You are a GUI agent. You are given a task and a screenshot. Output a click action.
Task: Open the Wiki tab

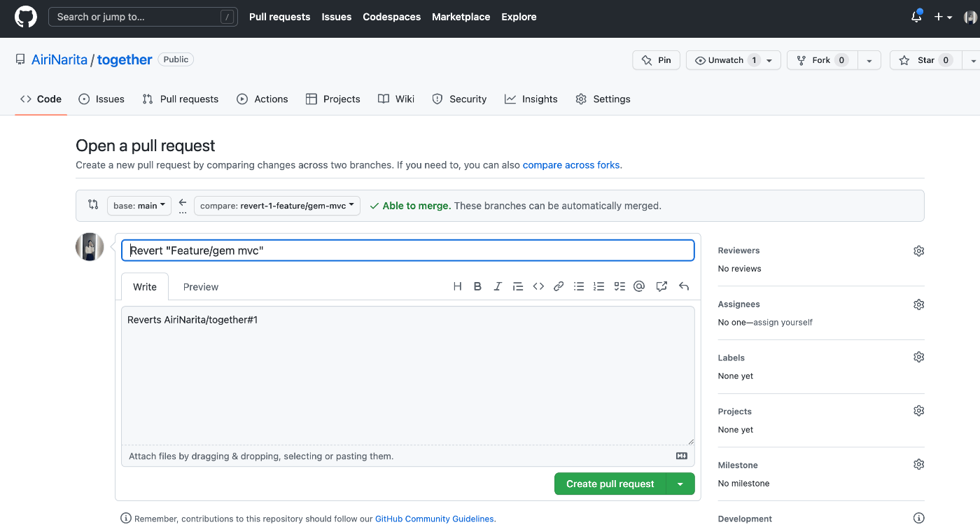396,99
